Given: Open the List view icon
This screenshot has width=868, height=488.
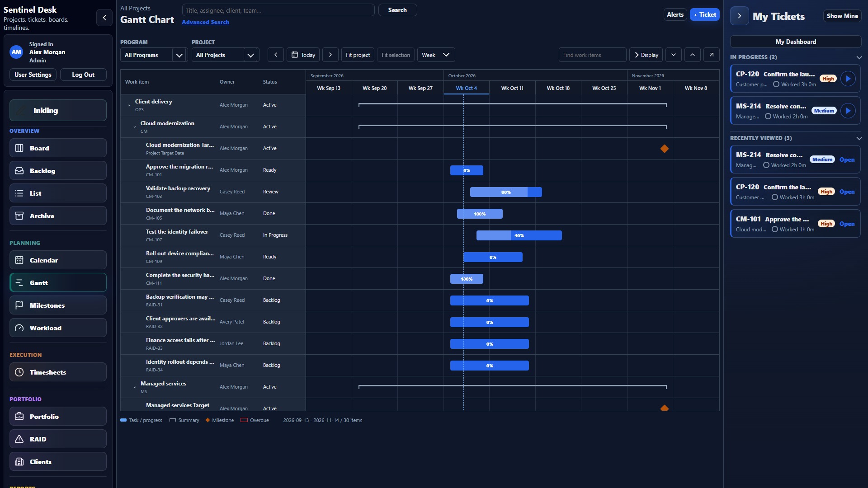Looking at the screenshot, I should [19, 193].
